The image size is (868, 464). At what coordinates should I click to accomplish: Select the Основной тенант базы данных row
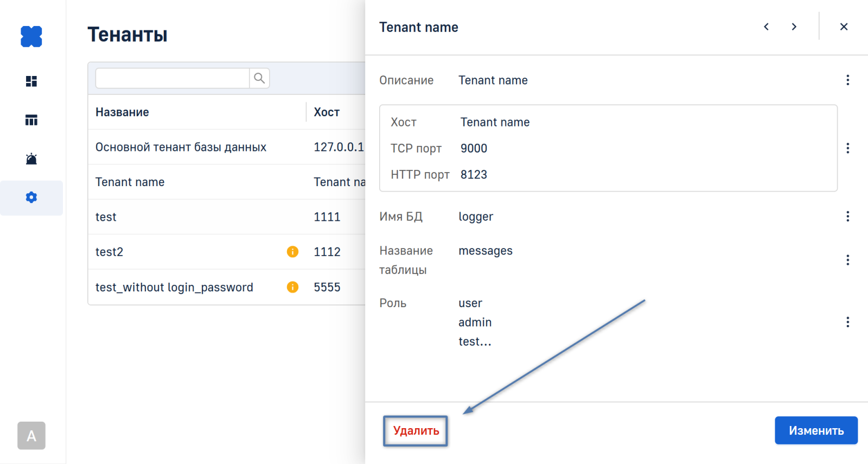pyautogui.click(x=181, y=147)
